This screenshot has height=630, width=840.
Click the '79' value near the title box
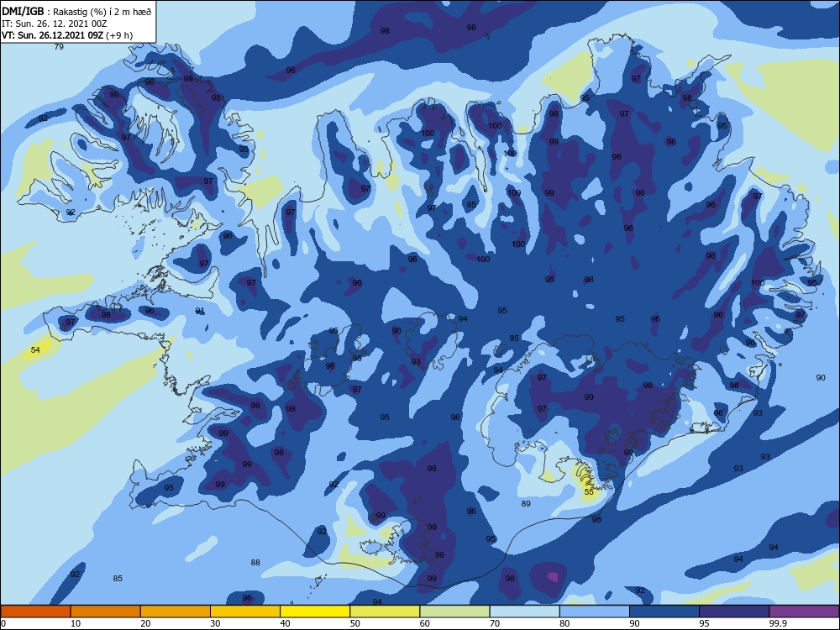(59, 46)
